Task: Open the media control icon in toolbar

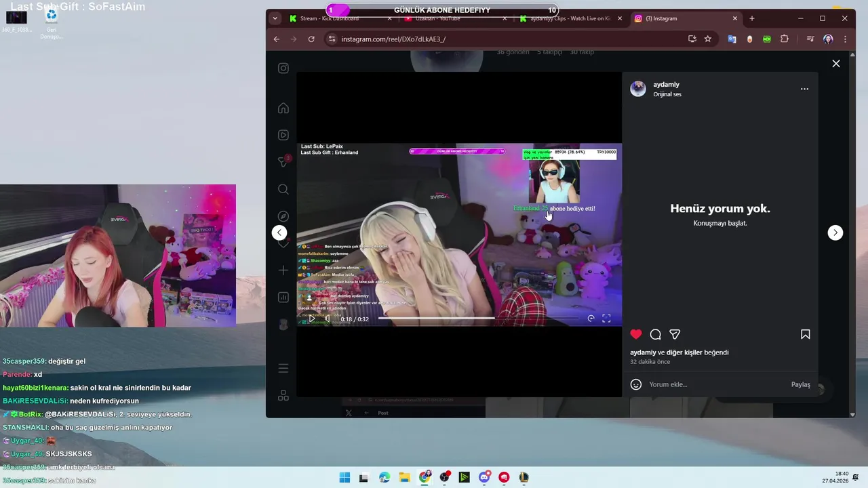Action: pyautogui.click(x=810, y=39)
